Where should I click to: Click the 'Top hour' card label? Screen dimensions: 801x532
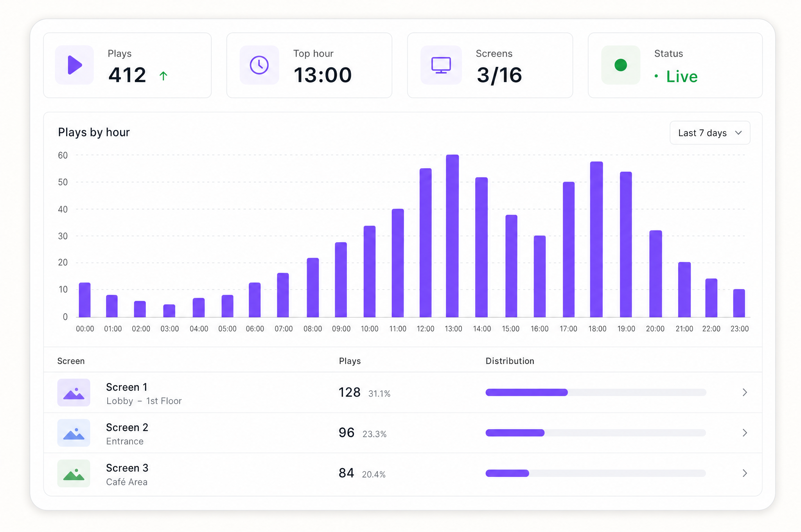[x=313, y=54]
